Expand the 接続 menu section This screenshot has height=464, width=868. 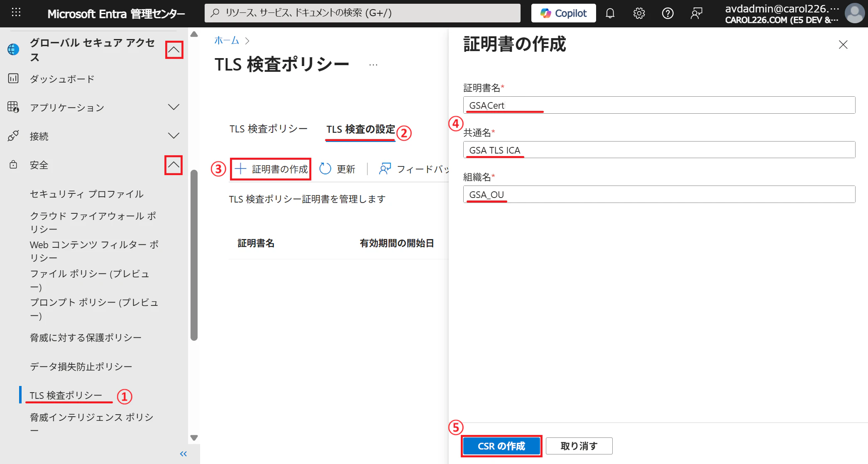point(174,136)
